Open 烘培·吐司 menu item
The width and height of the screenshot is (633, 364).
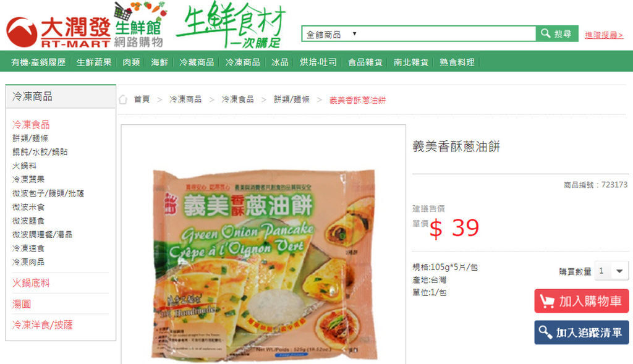(x=318, y=62)
